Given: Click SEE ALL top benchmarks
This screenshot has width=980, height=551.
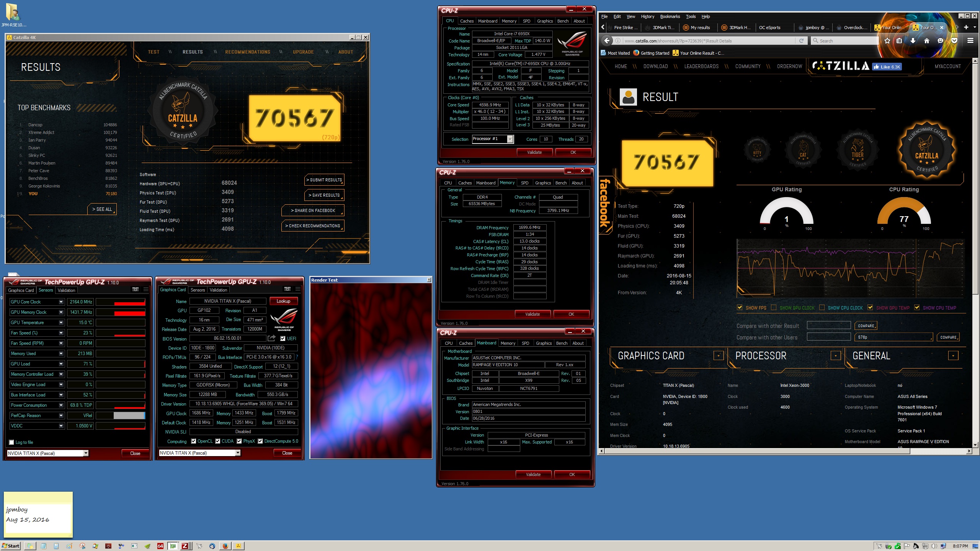Looking at the screenshot, I should 102,209.
